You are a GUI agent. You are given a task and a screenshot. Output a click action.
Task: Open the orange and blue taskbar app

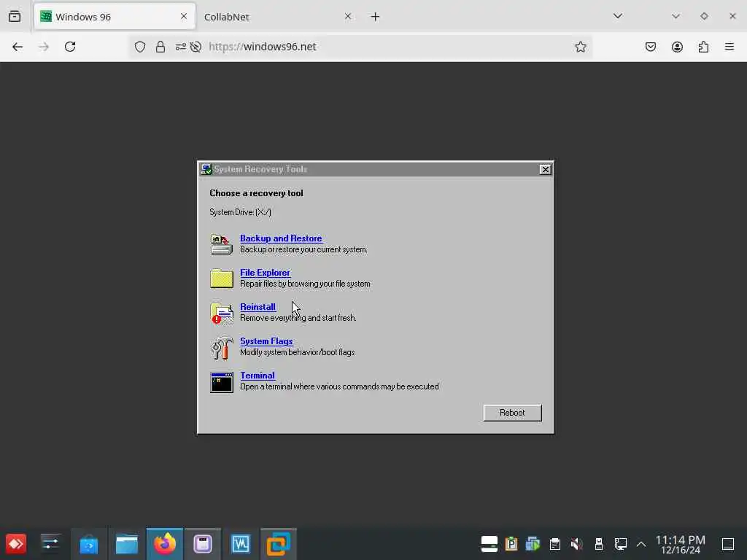(x=278, y=544)
